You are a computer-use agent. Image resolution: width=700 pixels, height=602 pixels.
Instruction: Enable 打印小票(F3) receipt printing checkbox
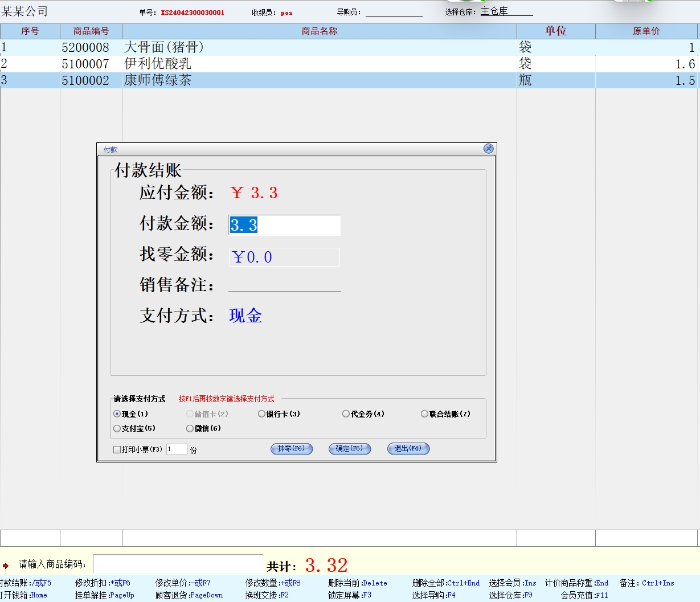pyautogui.click(x=117, y=449)
